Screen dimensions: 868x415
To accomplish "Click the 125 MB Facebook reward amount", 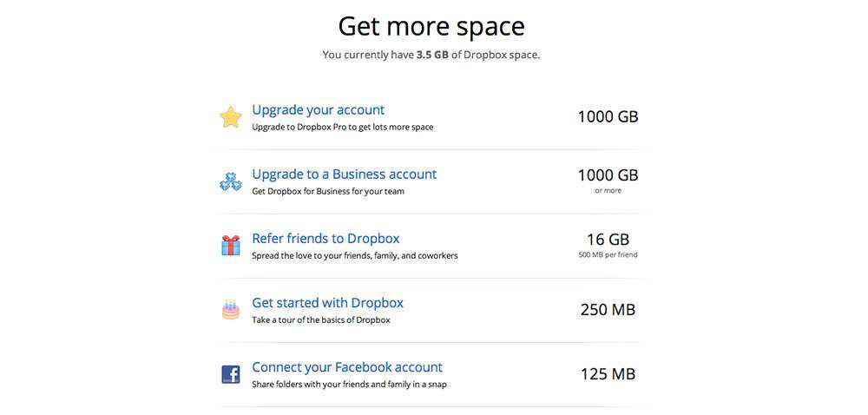I will (x=608, y=374).
